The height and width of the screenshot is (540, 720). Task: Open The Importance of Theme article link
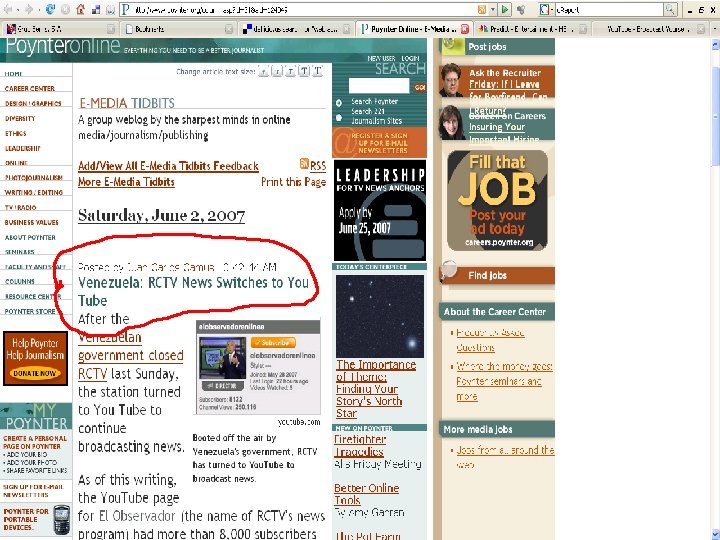(x=376, y=389)
